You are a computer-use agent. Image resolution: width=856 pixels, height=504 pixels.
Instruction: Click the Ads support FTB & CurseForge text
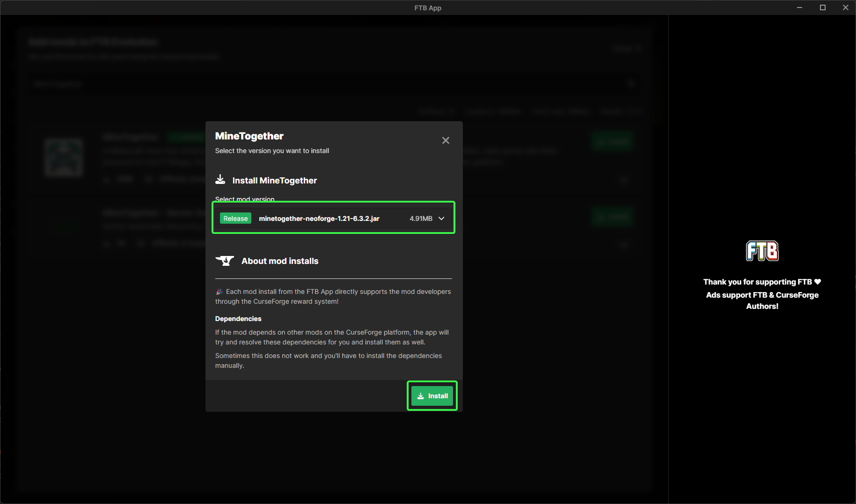click(x=762, y=295)
